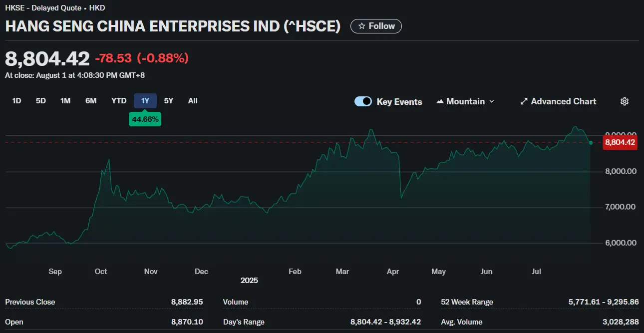
Task: Click the Mar label on time axis
Action: pyautogui.click(x=342, y=272)
